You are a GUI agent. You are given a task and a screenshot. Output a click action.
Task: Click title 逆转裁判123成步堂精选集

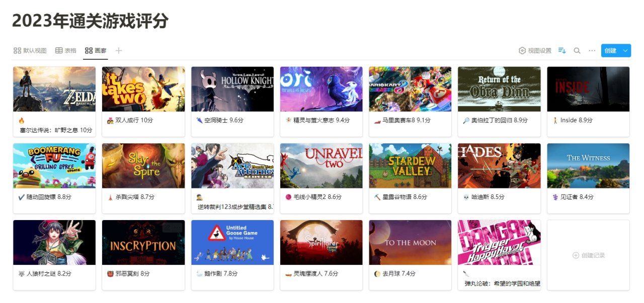(x=235, y=207)
